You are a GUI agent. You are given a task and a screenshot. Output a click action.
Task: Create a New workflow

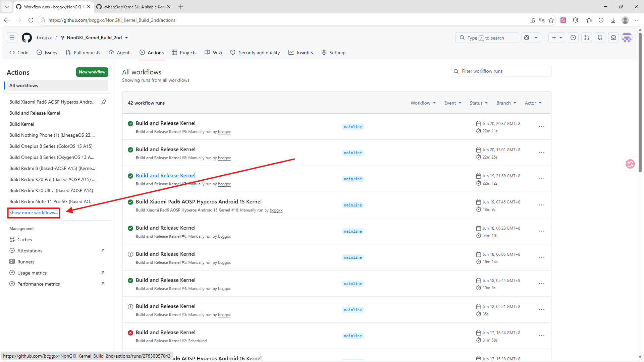[x=92, y=72]
